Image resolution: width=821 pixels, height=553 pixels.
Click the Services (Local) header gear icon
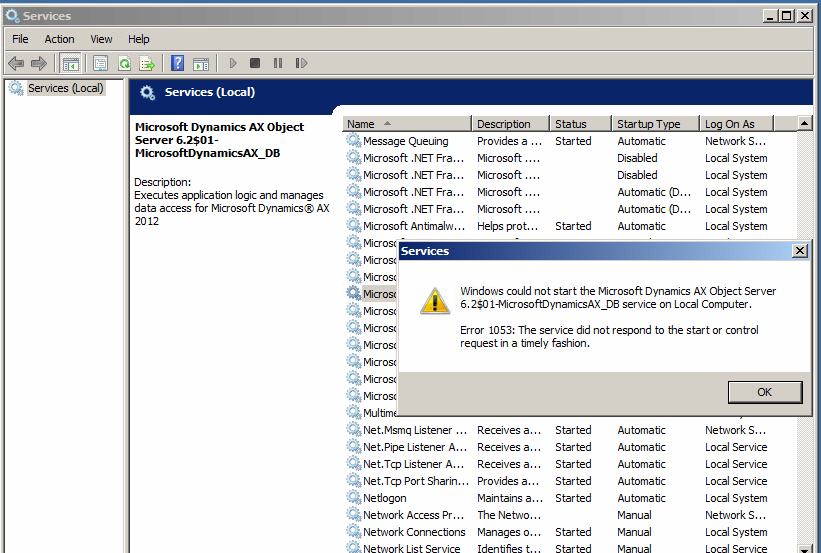[147, 93]
